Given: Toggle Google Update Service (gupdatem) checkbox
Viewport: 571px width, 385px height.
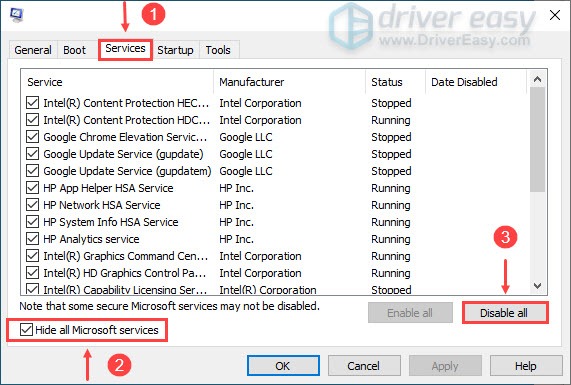Looking at the screenshot, I should tap(32, 171).
